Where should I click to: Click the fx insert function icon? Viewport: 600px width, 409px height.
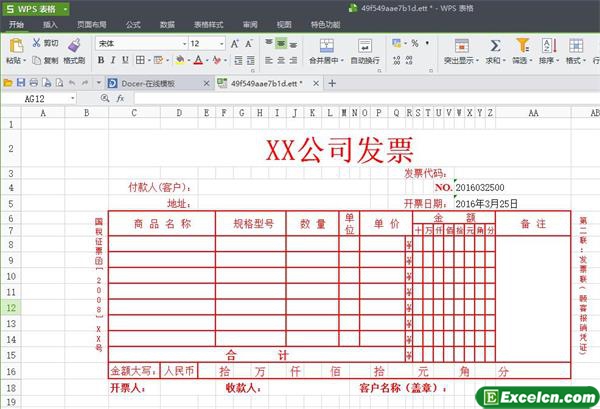120,98
